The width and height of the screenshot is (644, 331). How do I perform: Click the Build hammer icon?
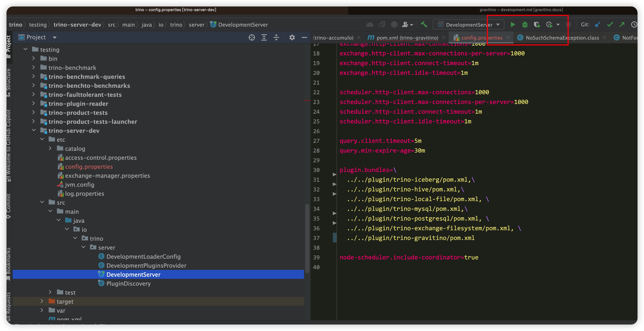pos(424,24)
